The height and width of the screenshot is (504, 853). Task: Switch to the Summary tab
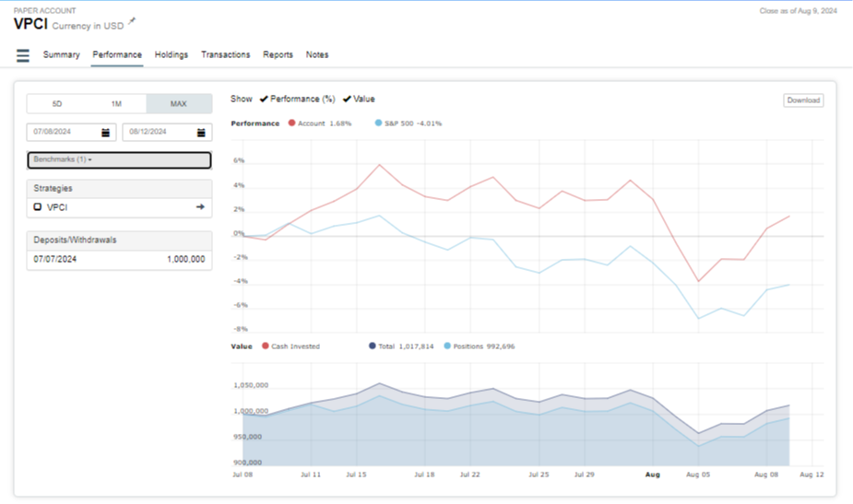pos(61,55)
